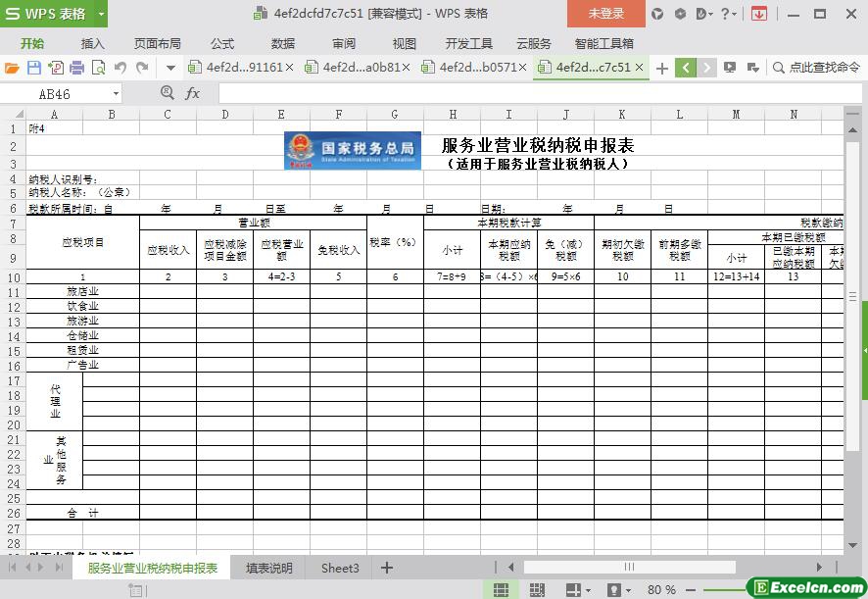This screenshot has width=868, height=599.
Task: Click the Redo arrow icon
Action: tap(143, 68)
